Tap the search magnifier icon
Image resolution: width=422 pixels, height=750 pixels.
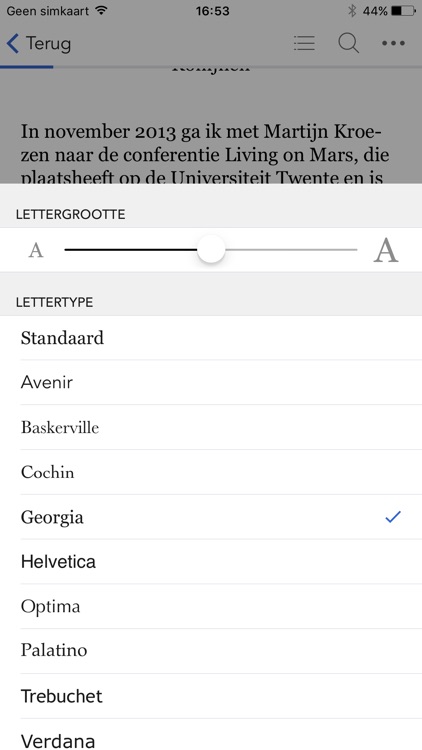pos(349,44)
